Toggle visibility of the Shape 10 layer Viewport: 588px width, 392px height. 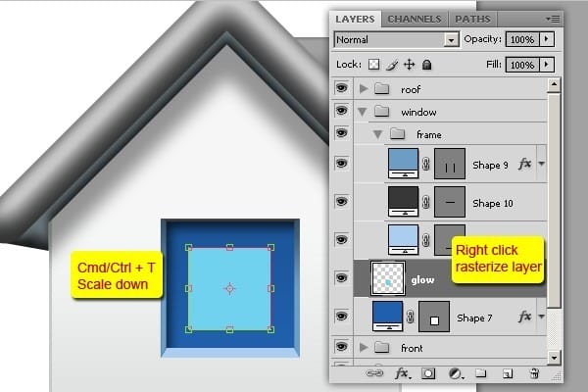pos(342,201)
